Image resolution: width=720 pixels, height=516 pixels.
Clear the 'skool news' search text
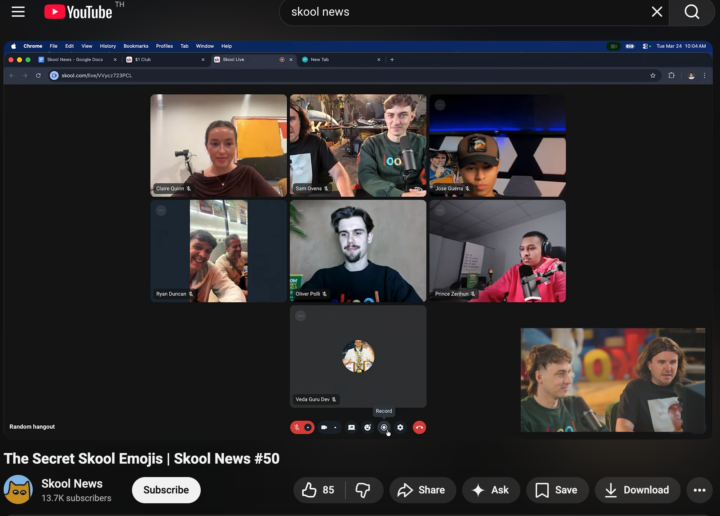point(657,12)
